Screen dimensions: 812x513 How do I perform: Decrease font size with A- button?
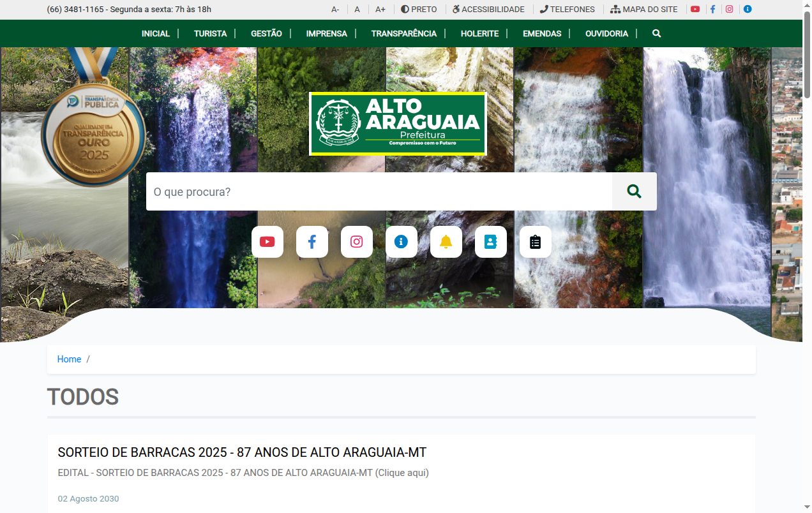click(x=335, y=10)
